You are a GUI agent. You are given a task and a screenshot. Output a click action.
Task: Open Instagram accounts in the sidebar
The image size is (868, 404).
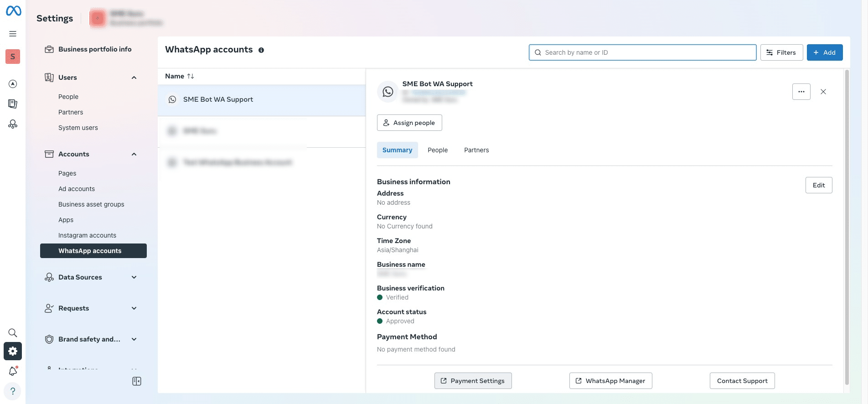tap(87, 235)
